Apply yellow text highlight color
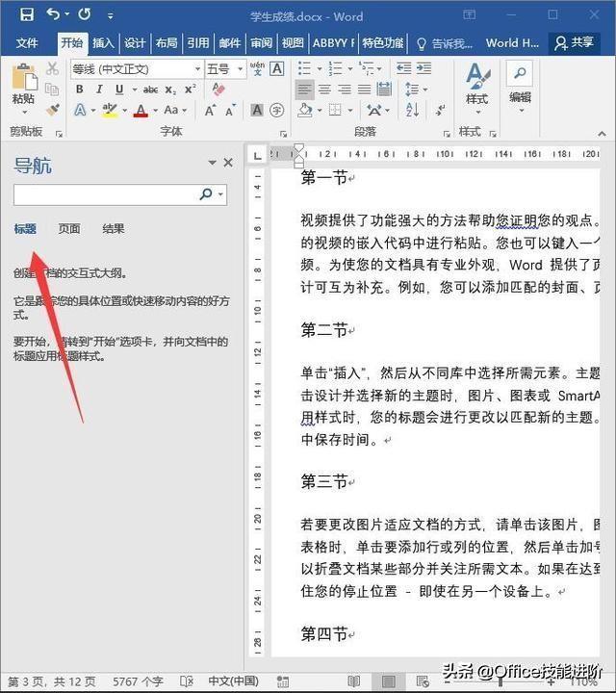The width and height of the screenshot is (616, 693). 110,110
